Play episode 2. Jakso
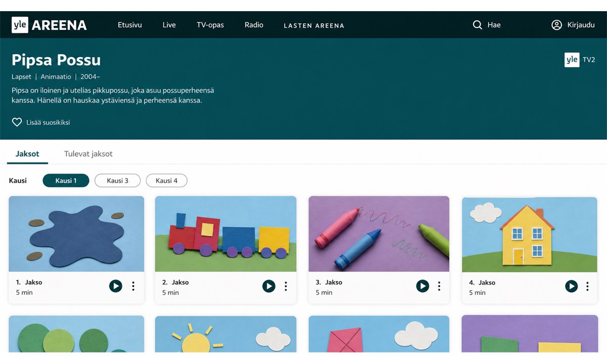 click(269, 286)
